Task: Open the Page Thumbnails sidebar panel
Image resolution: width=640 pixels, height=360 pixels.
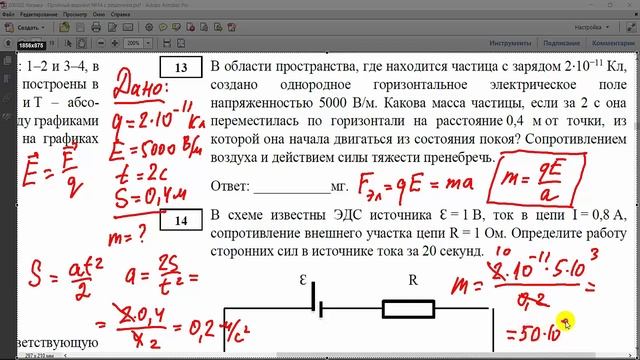Action: [x=7, y=60]
